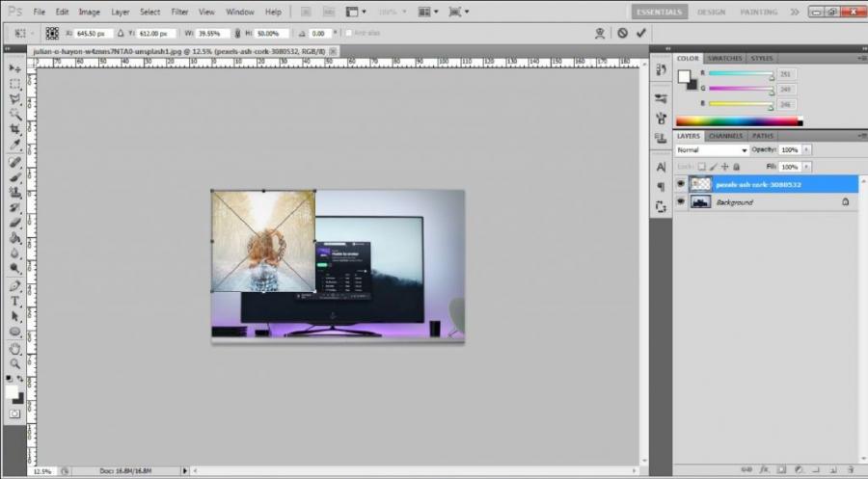This screenshot has width=868, height=479.
Task: Toggle maintain aspect ratio link
Action: (237, 33)
